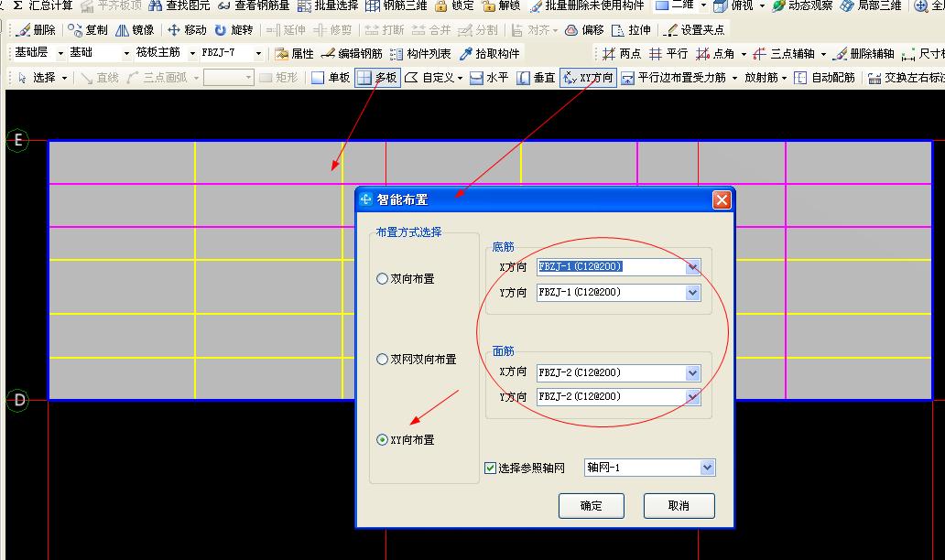Click the 汇总计算 (Σ) toolbar icon
This screenshot has width=945, height=560.
tap(42, 5)
